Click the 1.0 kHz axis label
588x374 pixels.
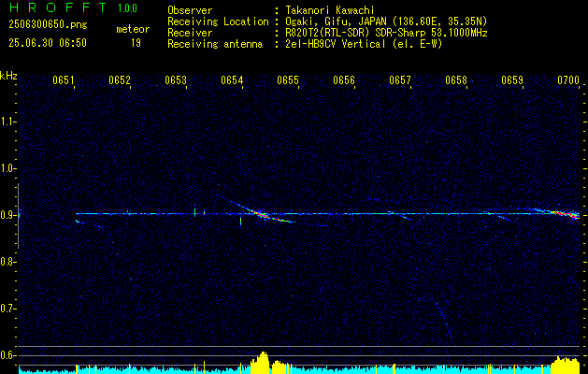point(7,168)
